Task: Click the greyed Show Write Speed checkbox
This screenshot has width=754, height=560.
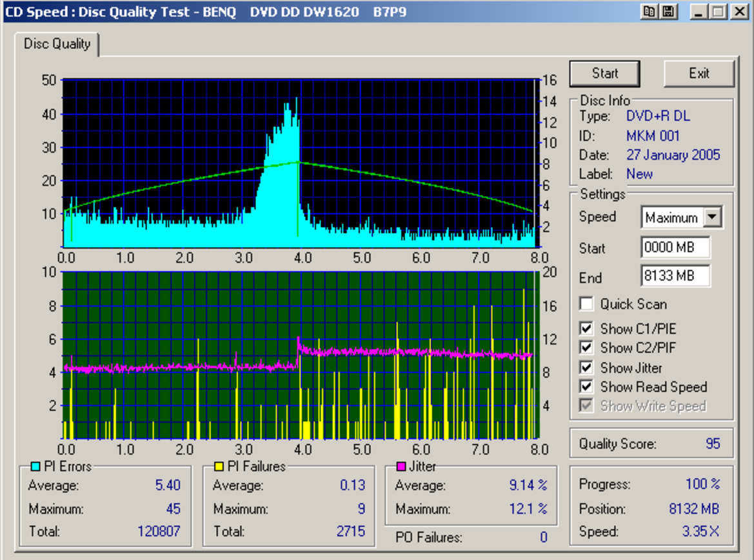Action: pos(586,406)
